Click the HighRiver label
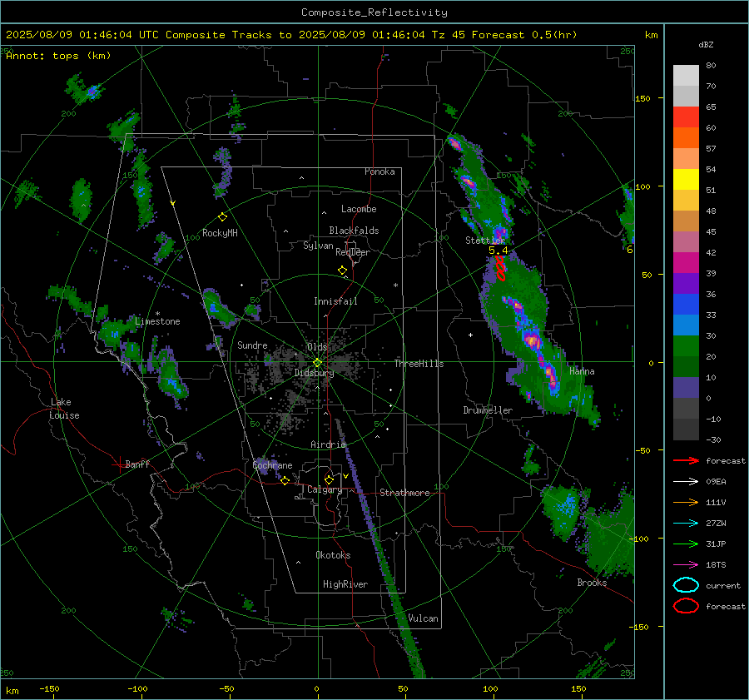This screenshot has width=749, height=700. click(345, 584)
